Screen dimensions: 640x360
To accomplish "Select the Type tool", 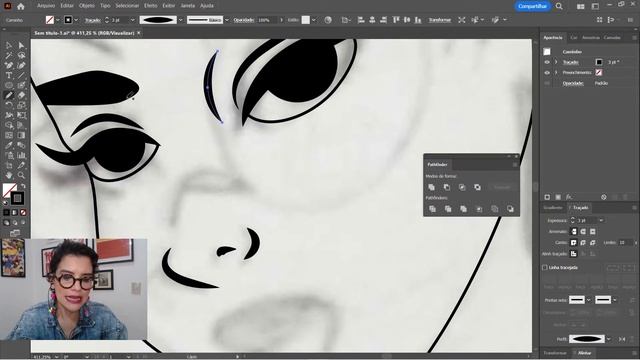I will [x=9, y=76].
